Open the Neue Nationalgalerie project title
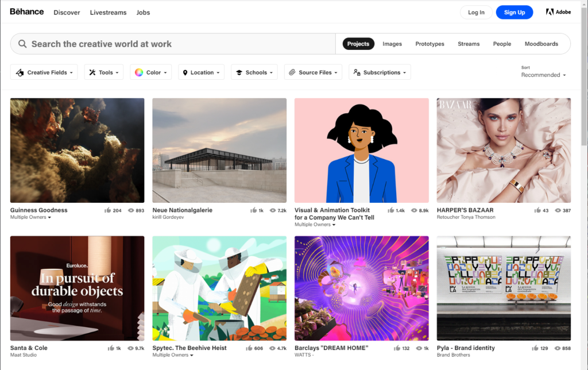Viewport: 588px width, 370px height. tap(182, 210)
